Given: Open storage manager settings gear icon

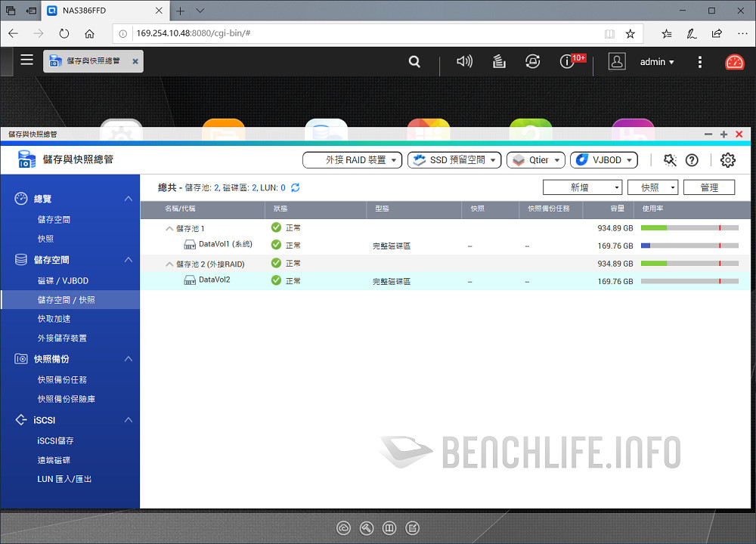Looking at the screenshot, I should coord(727,160).
